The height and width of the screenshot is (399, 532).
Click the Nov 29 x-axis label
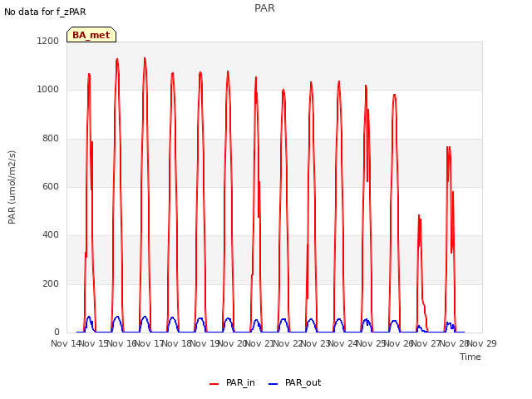pos(482,343)
